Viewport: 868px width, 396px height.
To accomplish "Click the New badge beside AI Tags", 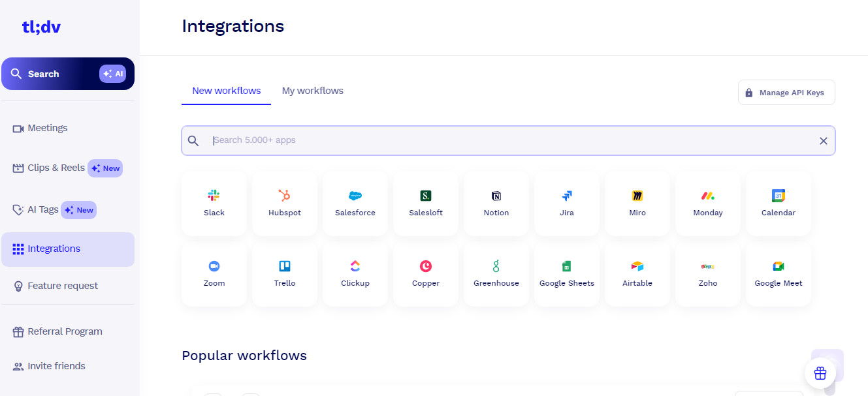I will pos(78,210).
